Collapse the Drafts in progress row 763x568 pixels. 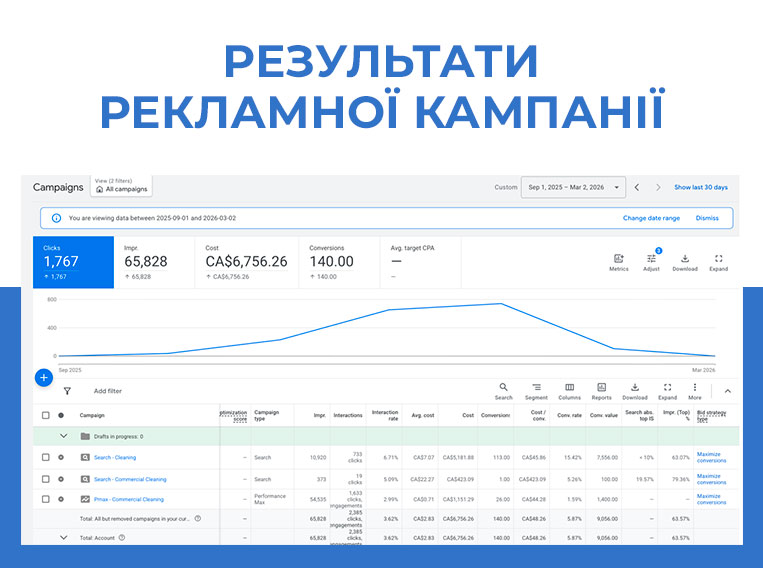click(64, 436)
